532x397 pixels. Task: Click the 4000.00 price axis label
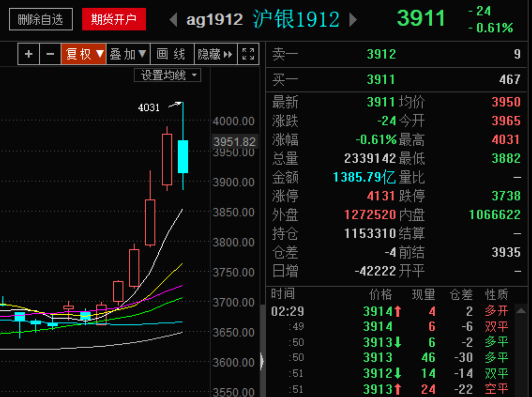coord(233,121)
